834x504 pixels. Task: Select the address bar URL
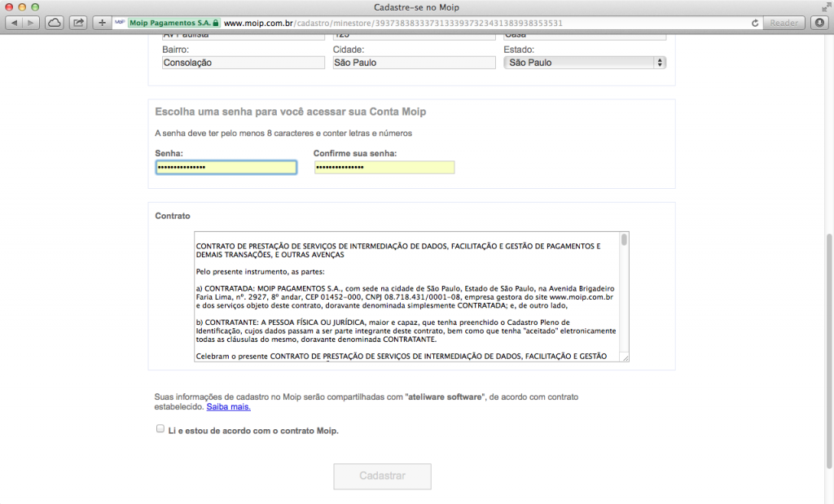[393, 23]
